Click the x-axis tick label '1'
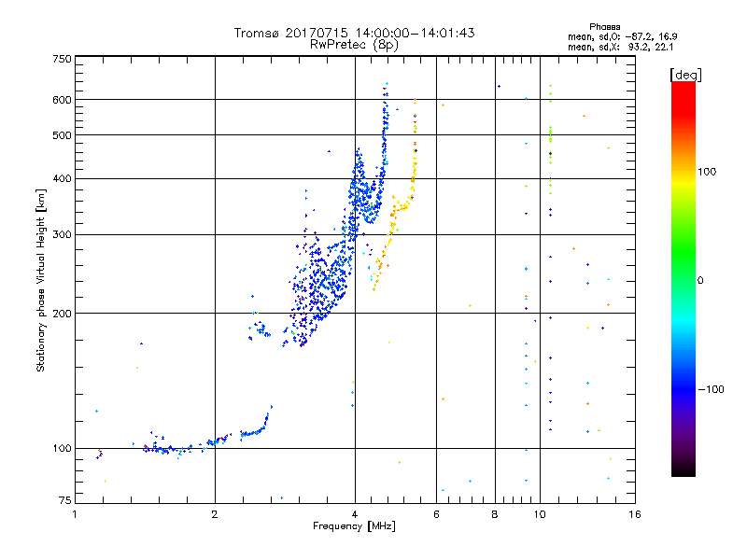The width and height of the screenshot is (747, 560). coord(75,514)
